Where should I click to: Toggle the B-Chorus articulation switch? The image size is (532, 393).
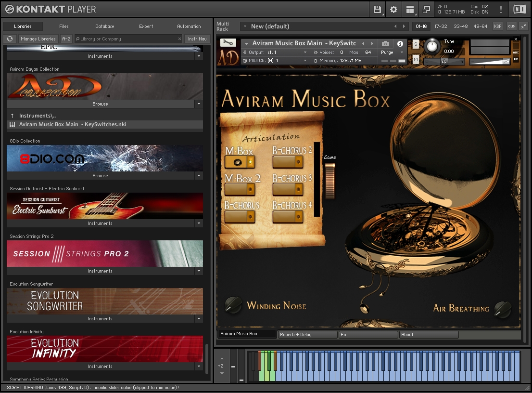click(240, 216)
